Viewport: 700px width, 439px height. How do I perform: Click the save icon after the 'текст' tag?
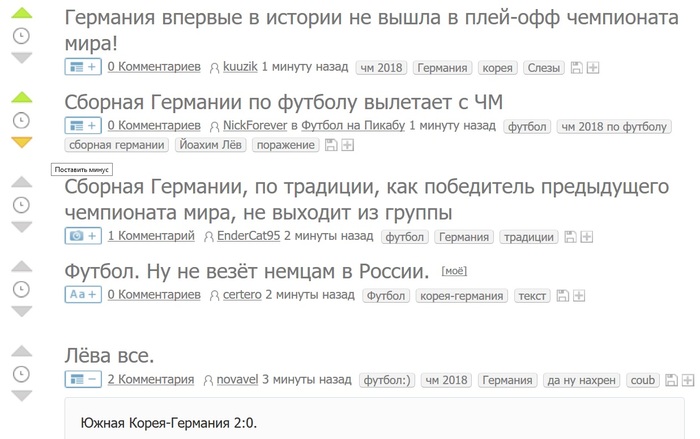click(562, 296)
